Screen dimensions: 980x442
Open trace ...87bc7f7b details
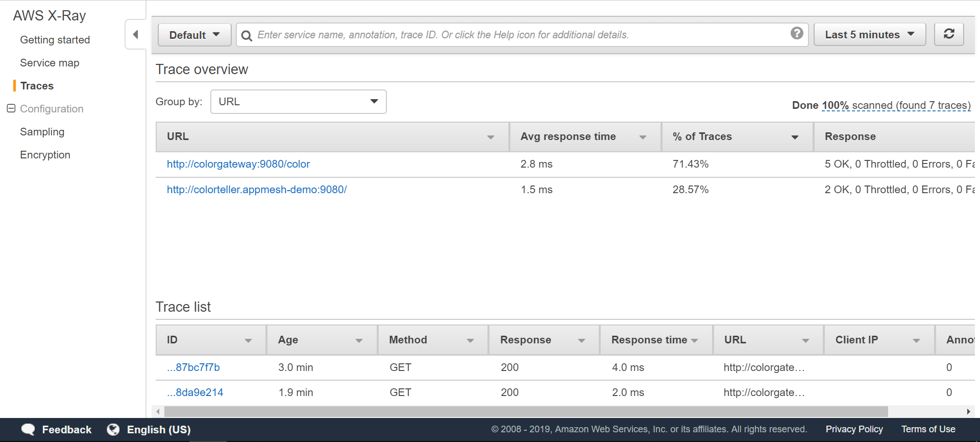(193, 367)
